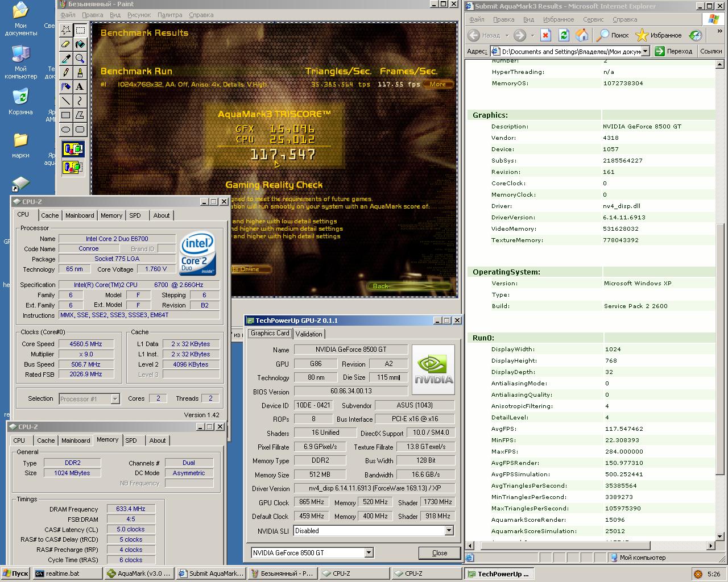Screen dimensions: 728x582
Task: Open the Processor #1 selection dropdown in CPU-Z
Action: pyautogui.click(x=115, y=399)
